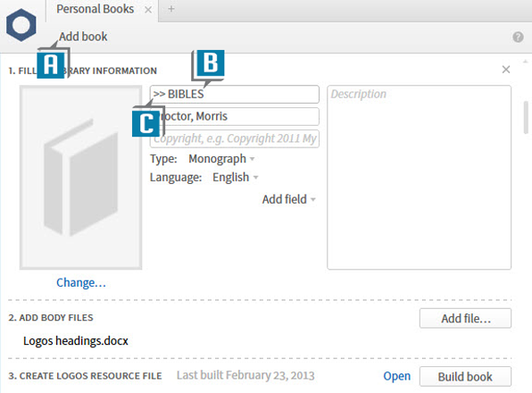The image size is (532, 393).
Task: Click the book cover placeholder image
Action: click(x=80, y=178)
